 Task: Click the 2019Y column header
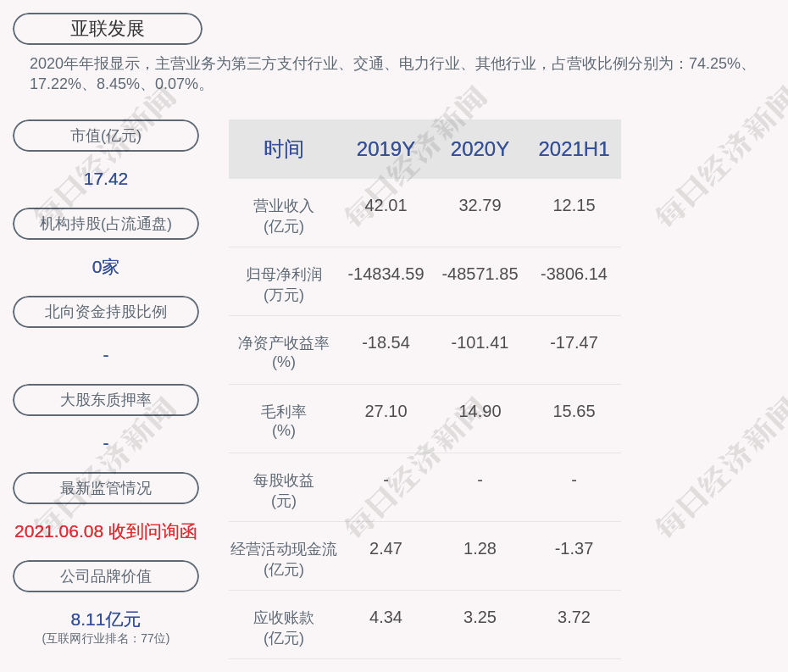(x=386, y=149)
